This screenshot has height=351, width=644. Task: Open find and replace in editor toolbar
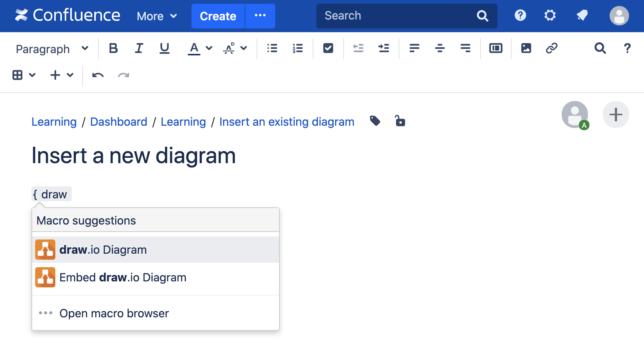600,48
